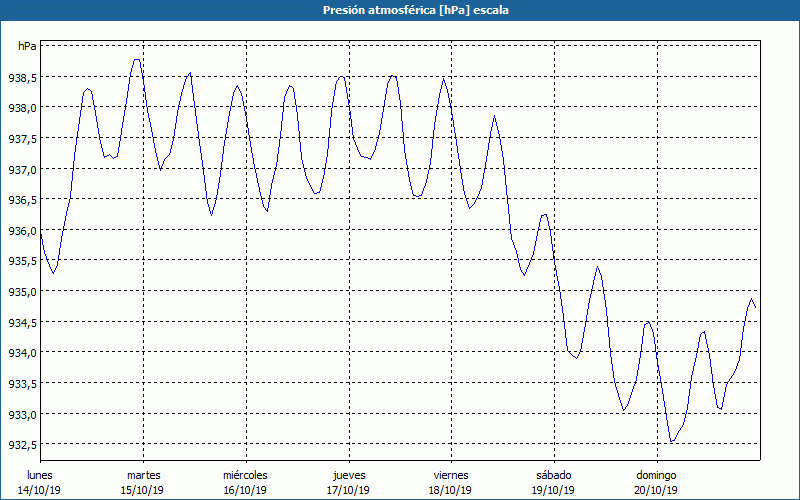Viewport: 800px width, 500px height.
Task: Click the 14/10/19 date label
Action: click(39, 490)
